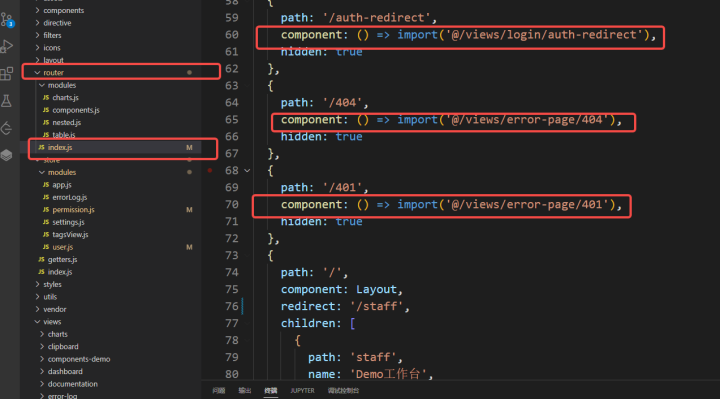Click line number 64 in the gutter

(232, 102)
